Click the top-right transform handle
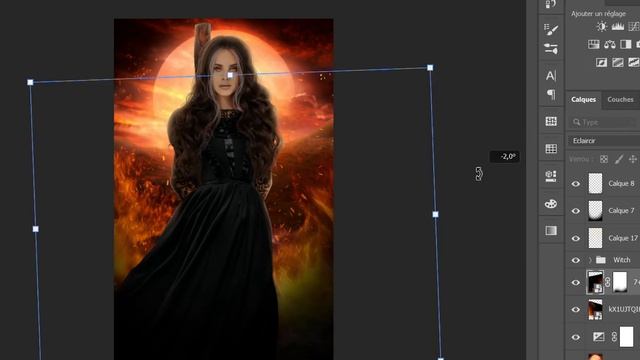 click(x=430, y=68)
